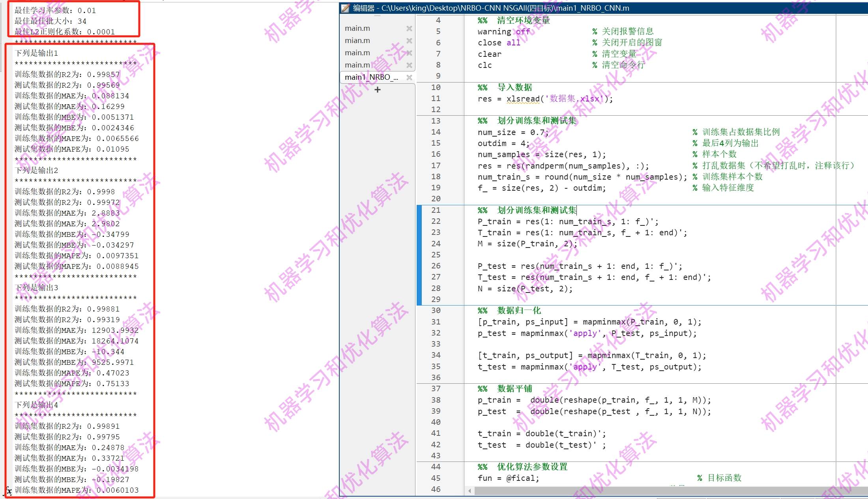Click the editor pencil icon in title bar
Screen dimensions: 868x499
[x=346, y=8]
